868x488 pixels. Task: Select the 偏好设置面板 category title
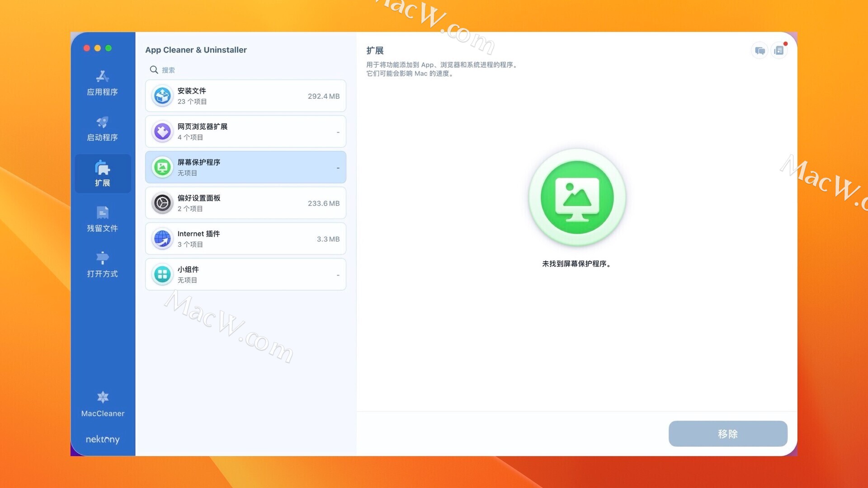199,198
